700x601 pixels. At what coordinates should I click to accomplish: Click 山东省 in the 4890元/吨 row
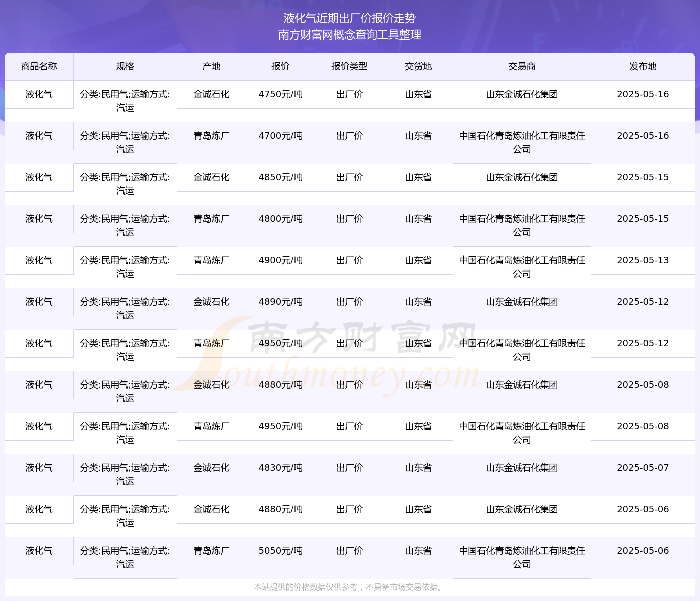(x=419, y=302)
